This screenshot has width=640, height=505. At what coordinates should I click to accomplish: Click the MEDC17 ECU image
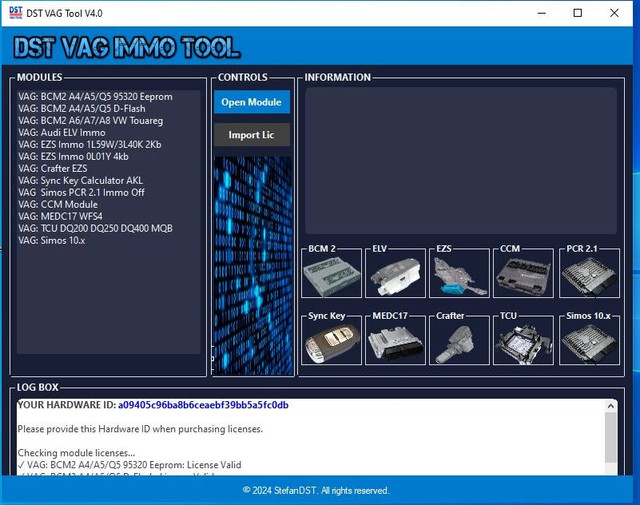(x=396, y=344)
